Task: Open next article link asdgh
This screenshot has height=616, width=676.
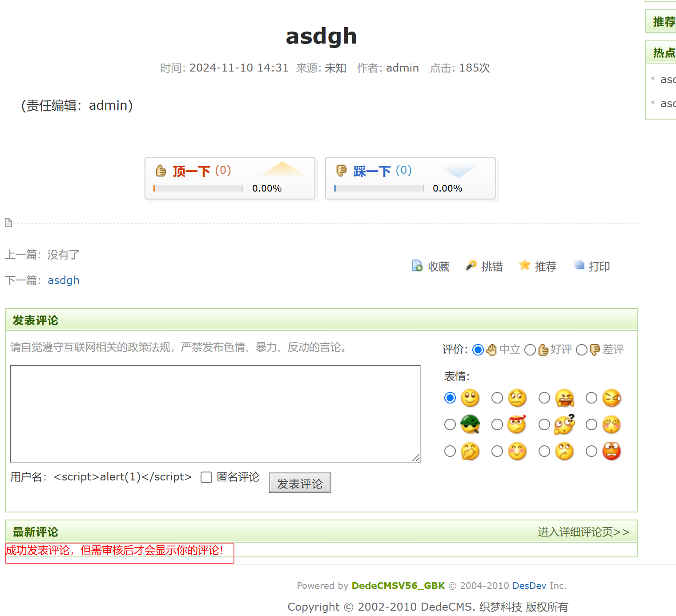Action: [64, 280]
